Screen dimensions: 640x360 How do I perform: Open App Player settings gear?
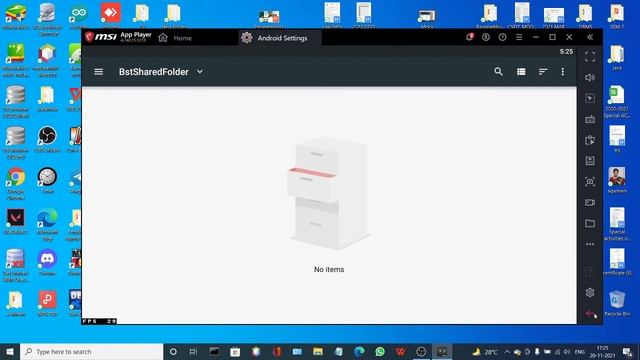coord(590,292)
